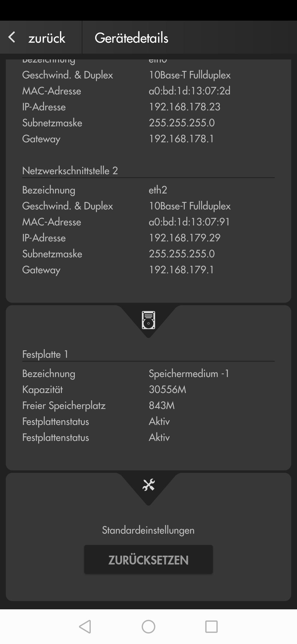Tap the Speichermedium -1 designation value
Viewport: 297px width, 644px height.
pyautogui.click(x=189, y=373)
